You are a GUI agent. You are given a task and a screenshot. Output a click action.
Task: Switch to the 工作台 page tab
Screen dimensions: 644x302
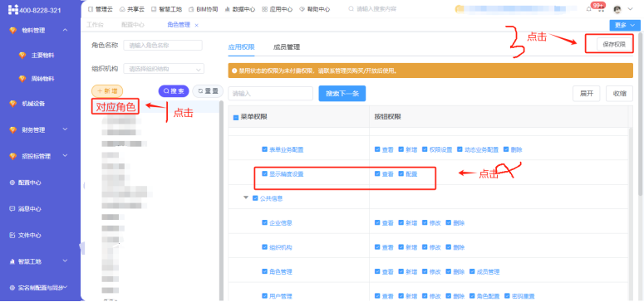[95, 25]
